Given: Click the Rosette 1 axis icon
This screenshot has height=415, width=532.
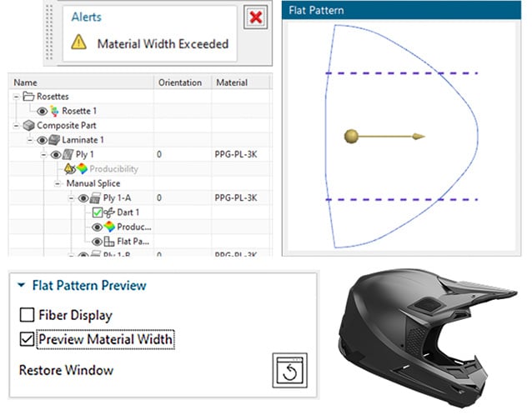Looking at the screenshot, I should (x=55, y=111).
